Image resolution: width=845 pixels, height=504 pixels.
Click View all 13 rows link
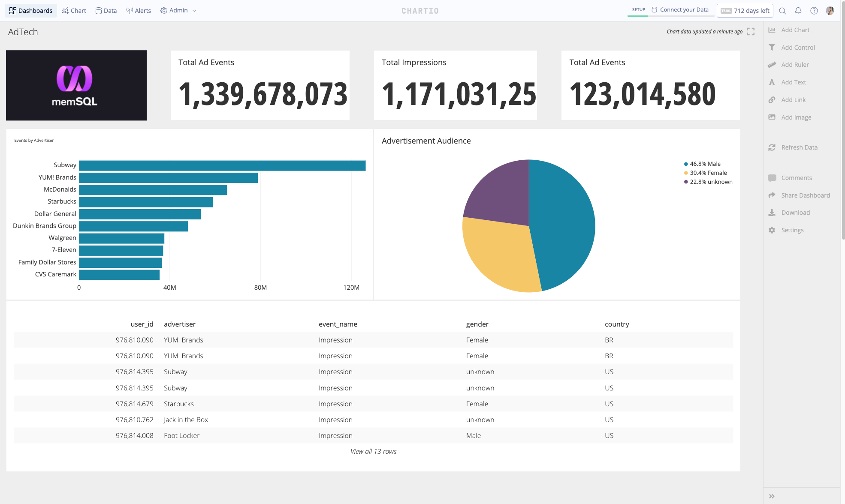click(x=373, y=450)
